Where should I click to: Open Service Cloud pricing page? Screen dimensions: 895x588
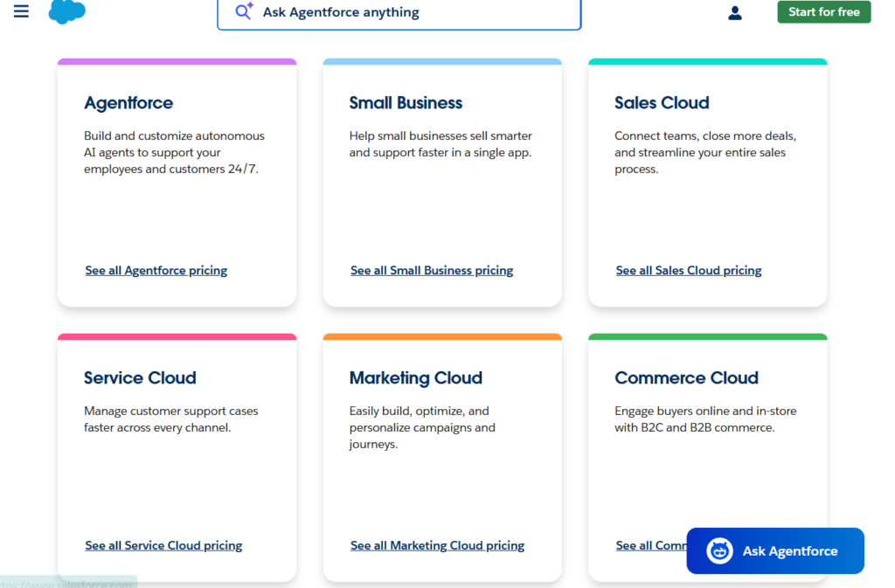(x=163, y=545)
